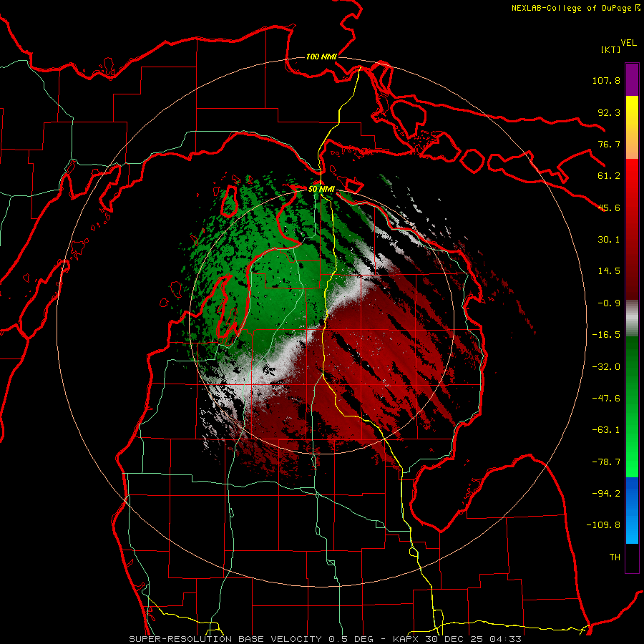Select the -94.2 scale value

pyautogui.click(x=606, y=494)
